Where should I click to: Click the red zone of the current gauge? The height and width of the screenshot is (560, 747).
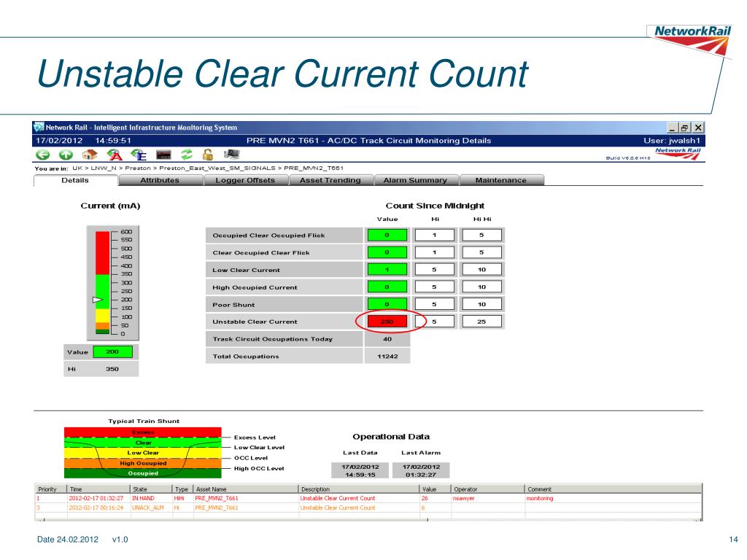(x=102, y=253)
